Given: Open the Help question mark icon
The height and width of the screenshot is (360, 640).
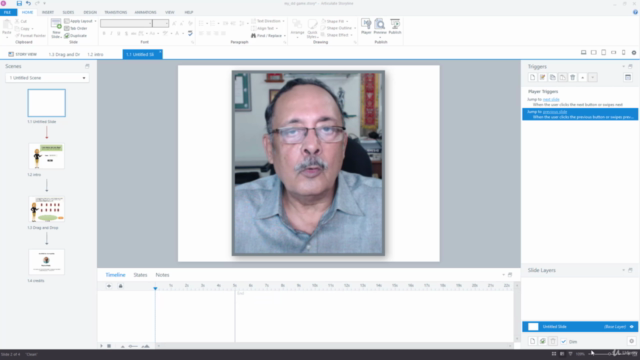Looking at the screenshot, I should coord(635,12).
